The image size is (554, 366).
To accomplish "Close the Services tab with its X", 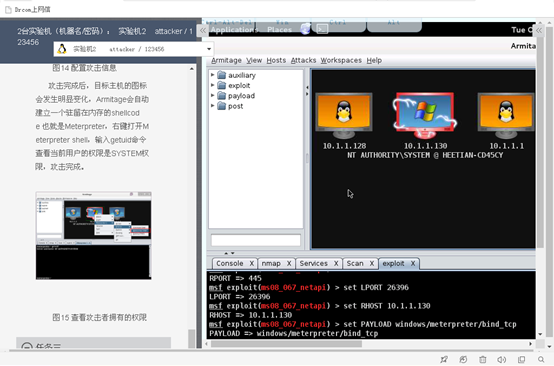I will pos(336,264).
